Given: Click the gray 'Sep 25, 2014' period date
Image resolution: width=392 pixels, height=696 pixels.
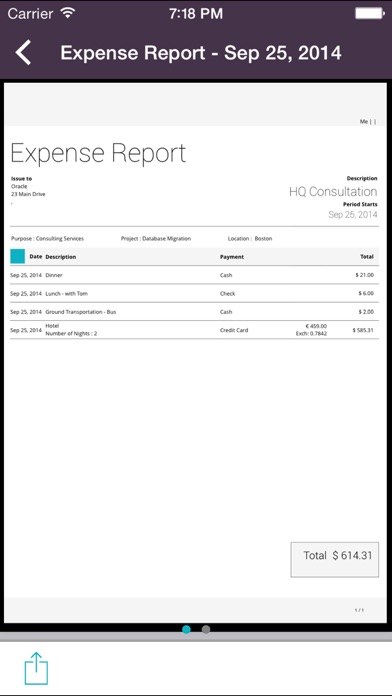Looking at the screenshot, I should [x=353, y=215].
